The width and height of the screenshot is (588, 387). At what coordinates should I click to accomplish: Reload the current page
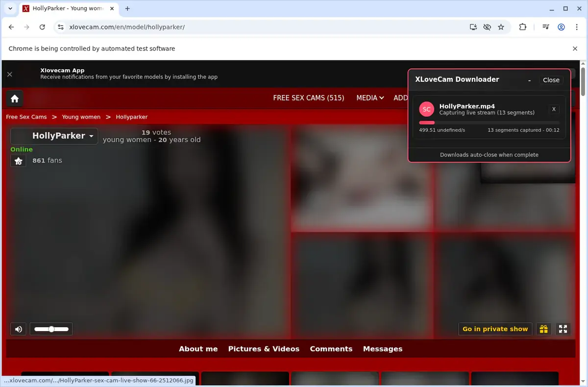tap(42, 27)
